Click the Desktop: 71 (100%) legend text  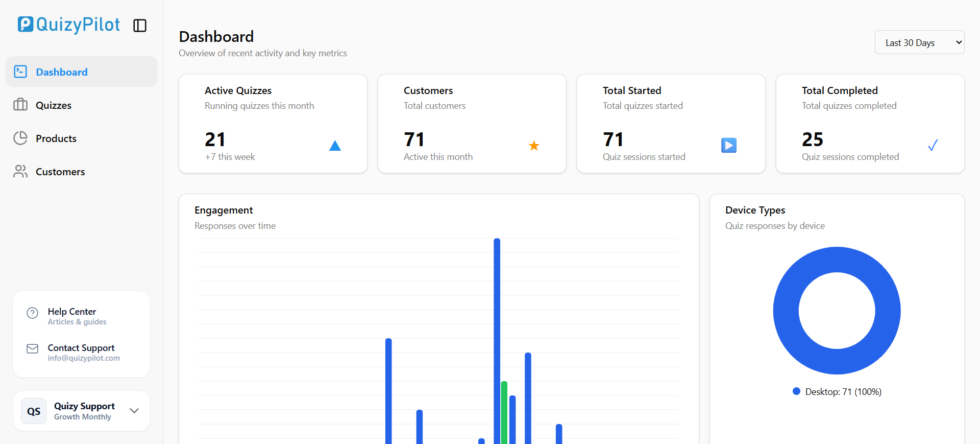click(x=843, y=392)
